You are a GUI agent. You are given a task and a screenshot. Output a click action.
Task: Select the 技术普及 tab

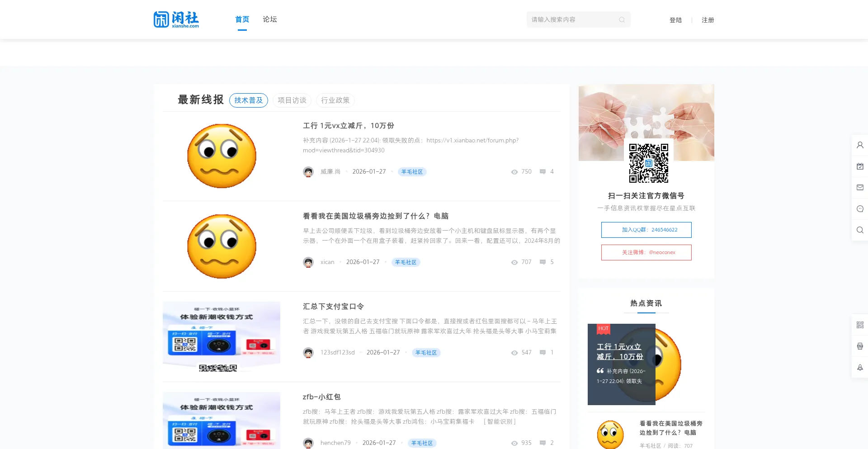coord(249,100)
